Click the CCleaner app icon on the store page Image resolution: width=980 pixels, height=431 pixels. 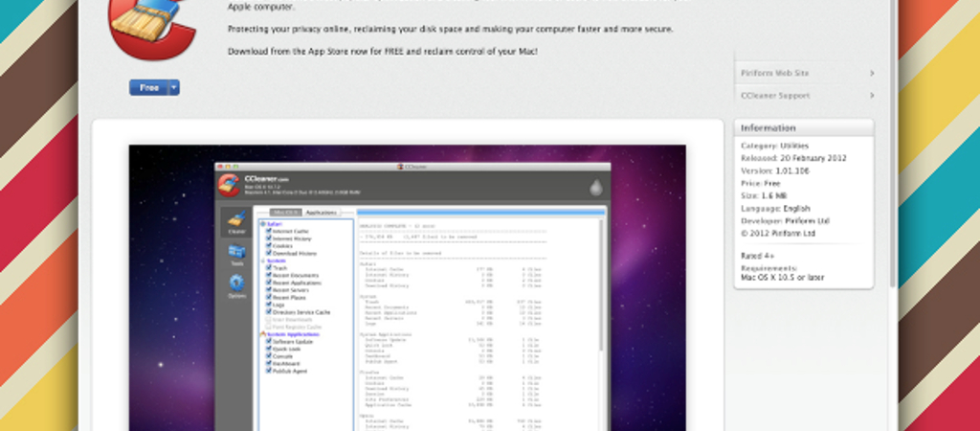point(154,28)
